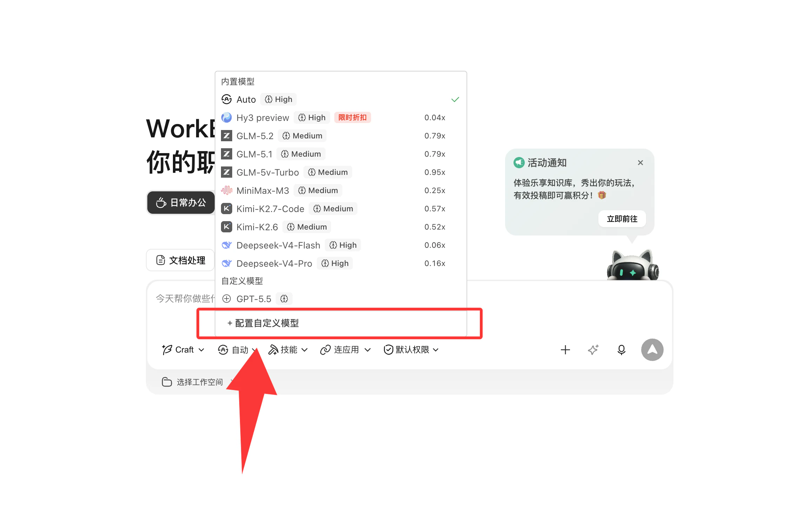Click the 技能 skills icon

click(273, 349)
